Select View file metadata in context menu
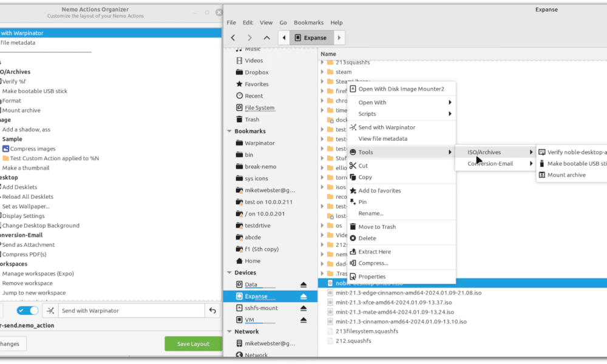The width and height of the screenshot is (607, 364). tap(401, 139)
